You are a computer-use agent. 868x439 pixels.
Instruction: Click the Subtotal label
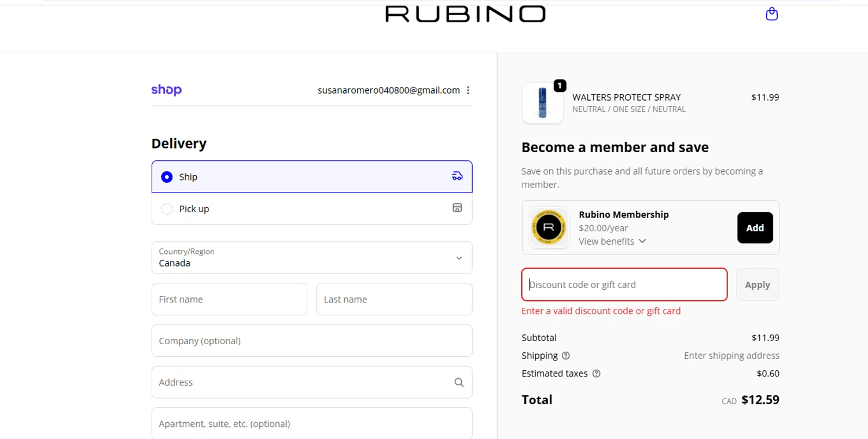[539, 338]
